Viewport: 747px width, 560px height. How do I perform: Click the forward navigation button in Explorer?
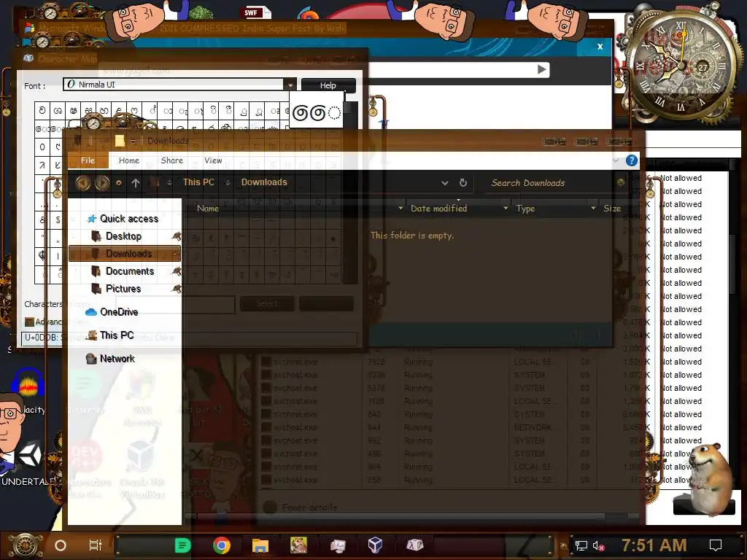click(102, 183)
